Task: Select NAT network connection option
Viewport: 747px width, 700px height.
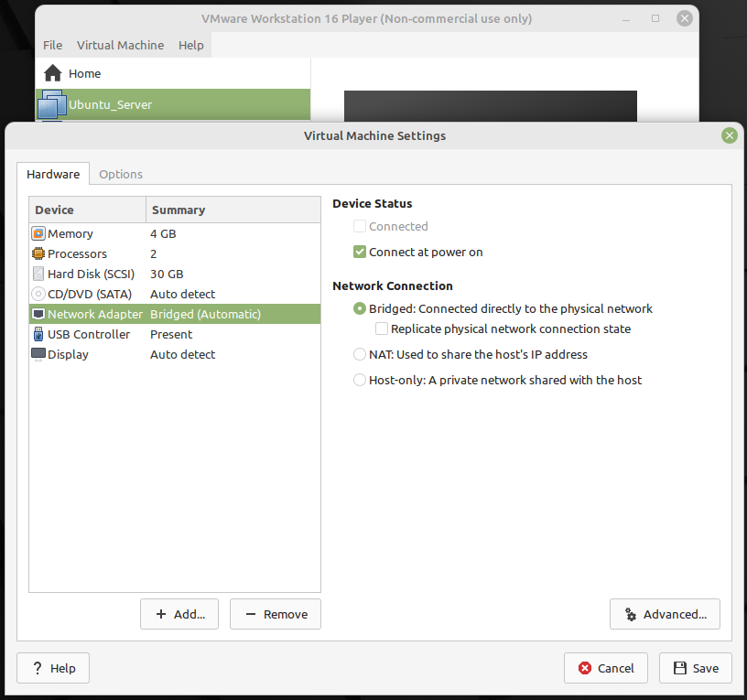Action: pos(360,354)
